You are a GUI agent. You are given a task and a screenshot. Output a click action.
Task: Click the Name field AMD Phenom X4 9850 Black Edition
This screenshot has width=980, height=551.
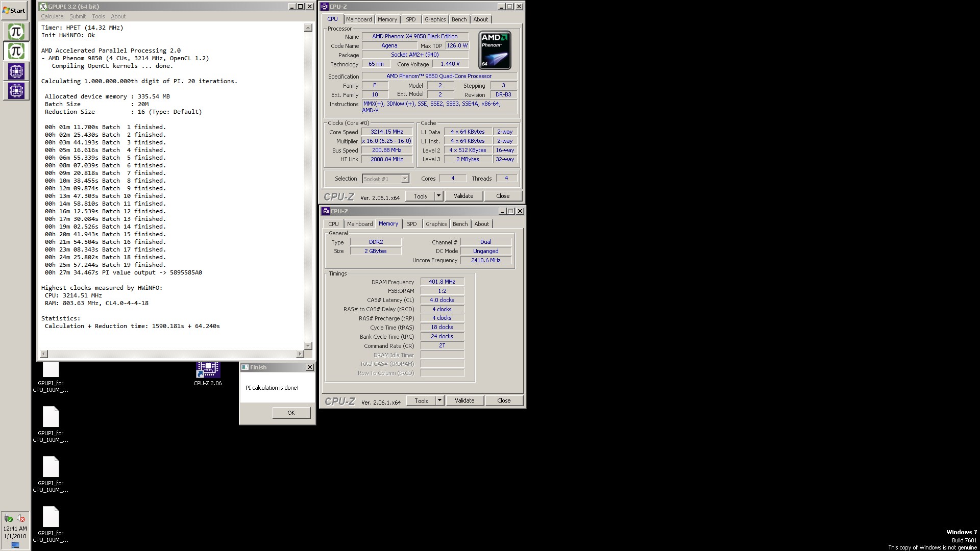(x=415, y=36)
